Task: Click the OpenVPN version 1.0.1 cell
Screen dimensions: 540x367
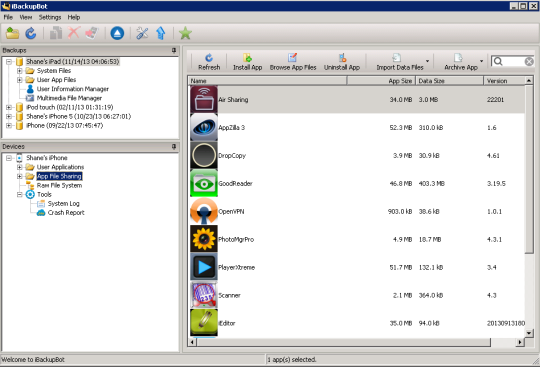Action: pos(494,211)
